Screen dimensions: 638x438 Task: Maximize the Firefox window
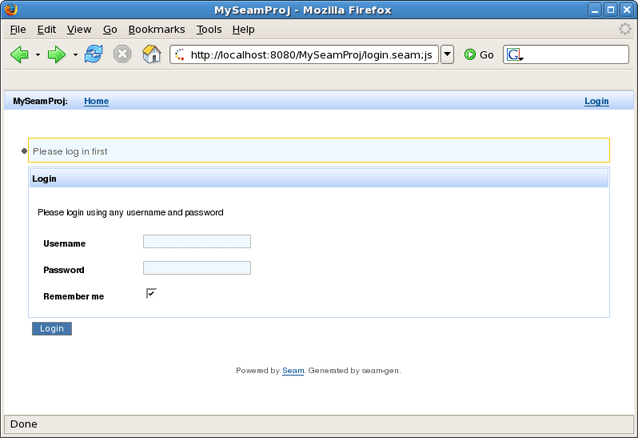pos(611,10)
